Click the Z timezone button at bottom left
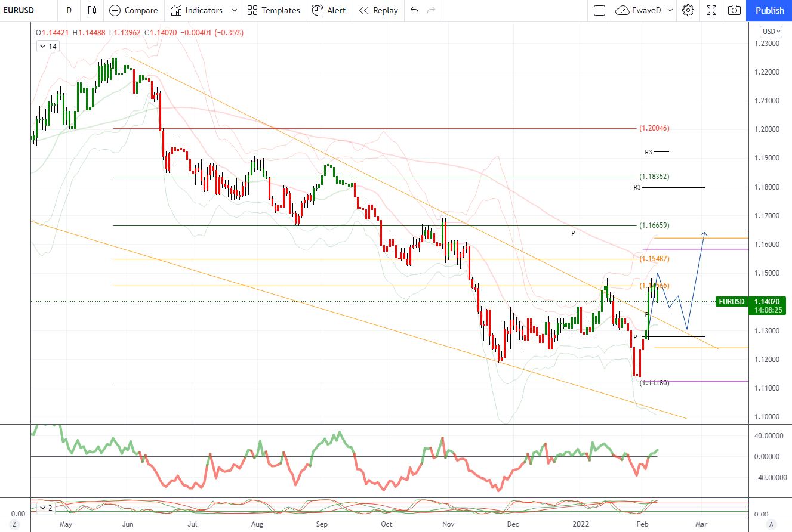 15,524
